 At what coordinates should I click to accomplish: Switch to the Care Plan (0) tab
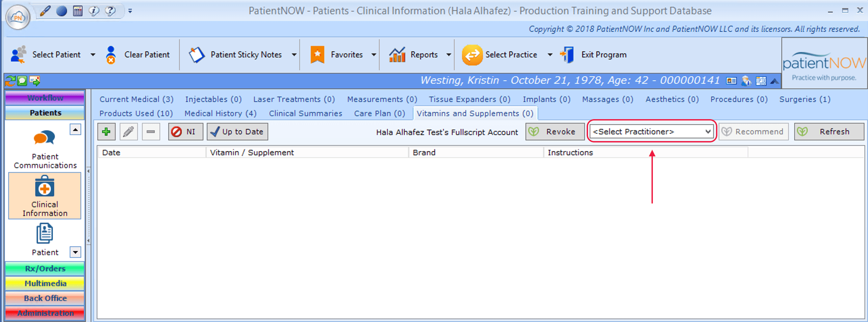point(379,113)
